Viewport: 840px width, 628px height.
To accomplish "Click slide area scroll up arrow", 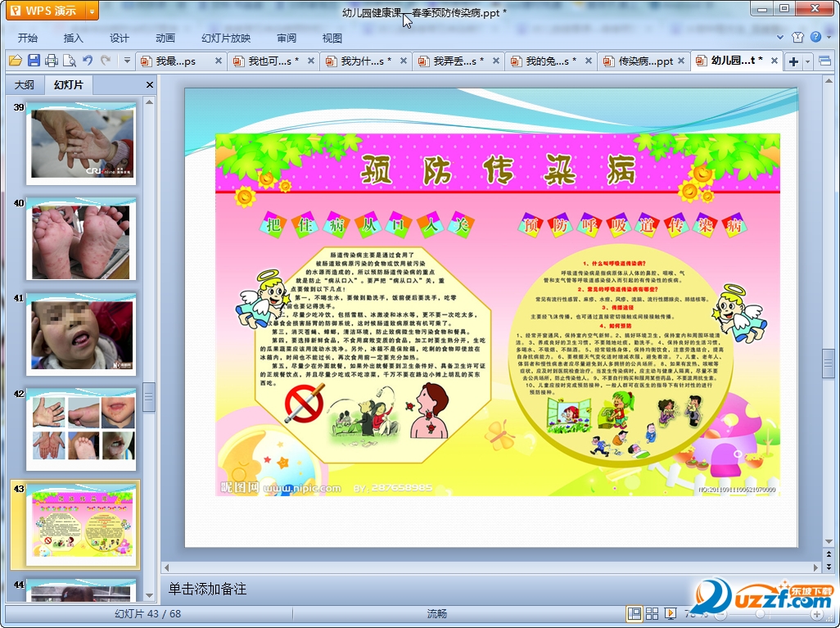I will click(x=829, y=81).
